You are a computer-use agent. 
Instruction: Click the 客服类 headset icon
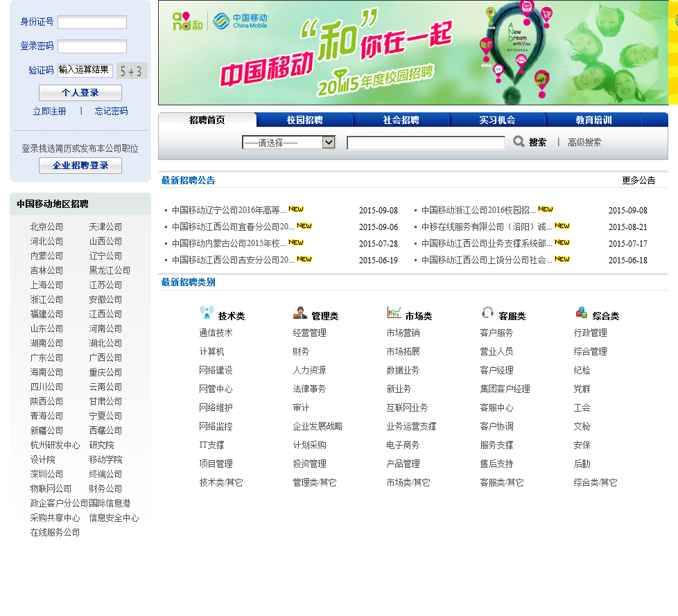click(x=487, y=312)
